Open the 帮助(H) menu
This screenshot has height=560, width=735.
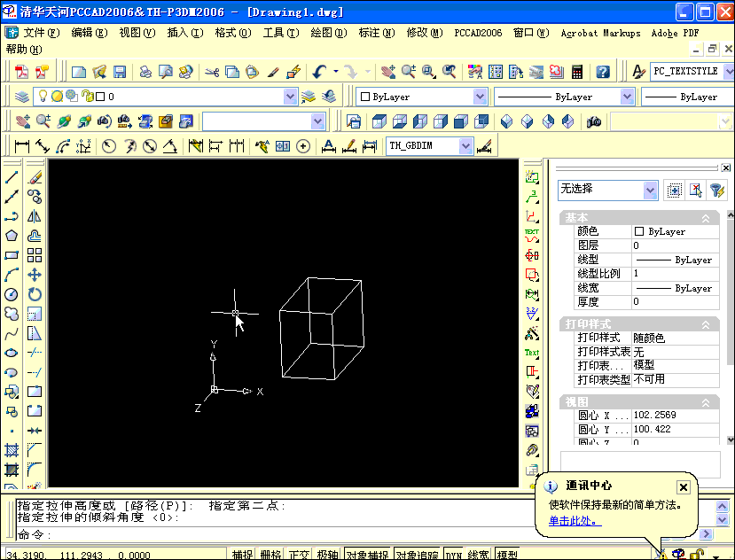tap(23, 50)
